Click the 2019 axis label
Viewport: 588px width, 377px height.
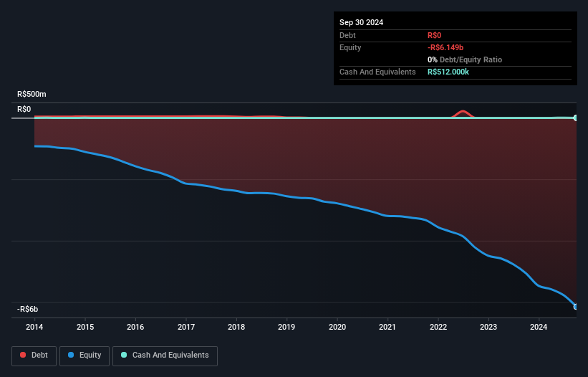click(x=286, y=327)
